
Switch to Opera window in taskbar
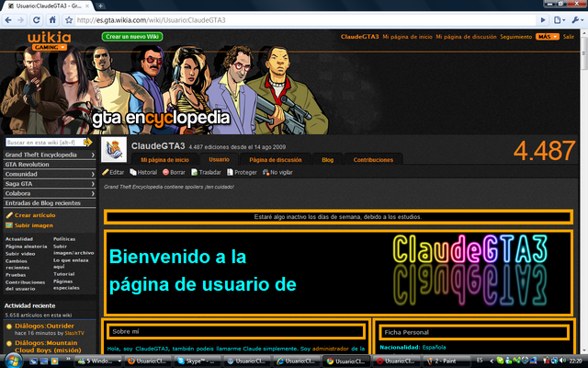[398, 361]
